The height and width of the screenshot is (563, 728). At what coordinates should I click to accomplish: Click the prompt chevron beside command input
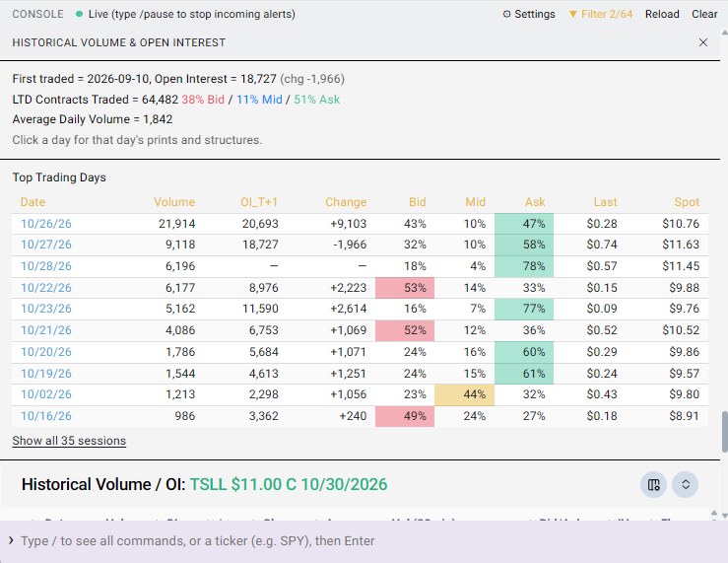11,540
